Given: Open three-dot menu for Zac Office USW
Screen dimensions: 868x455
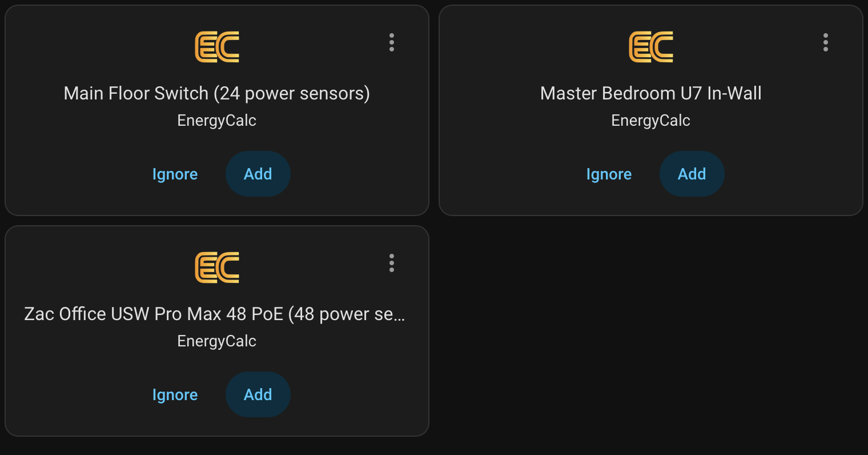Looking at the screenshot, I should point(392,263).
